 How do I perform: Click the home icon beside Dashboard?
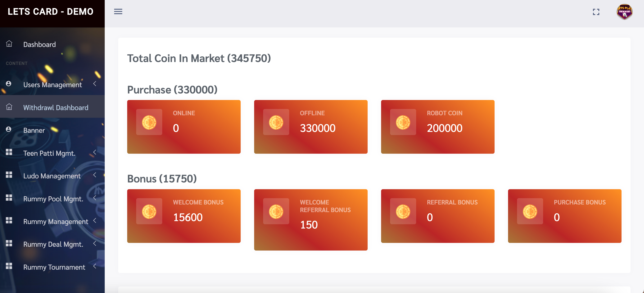(x=9, y=44)
